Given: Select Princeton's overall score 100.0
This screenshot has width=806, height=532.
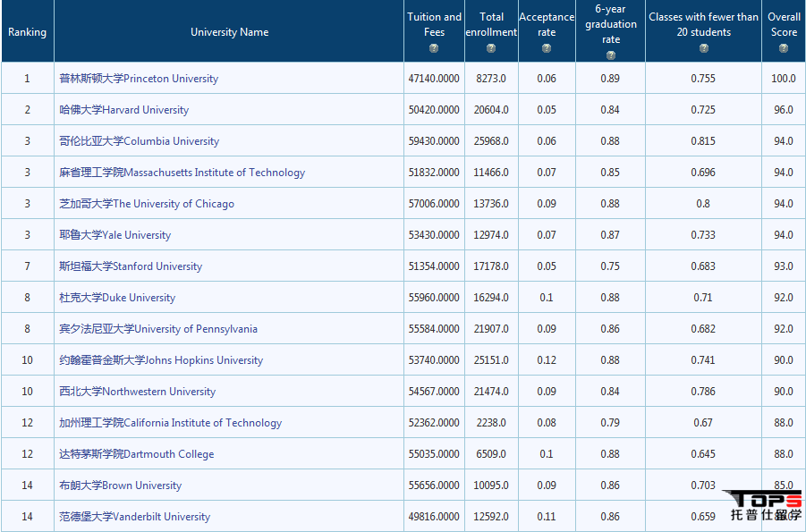Looking at the screenshot, I should [784, 79].
